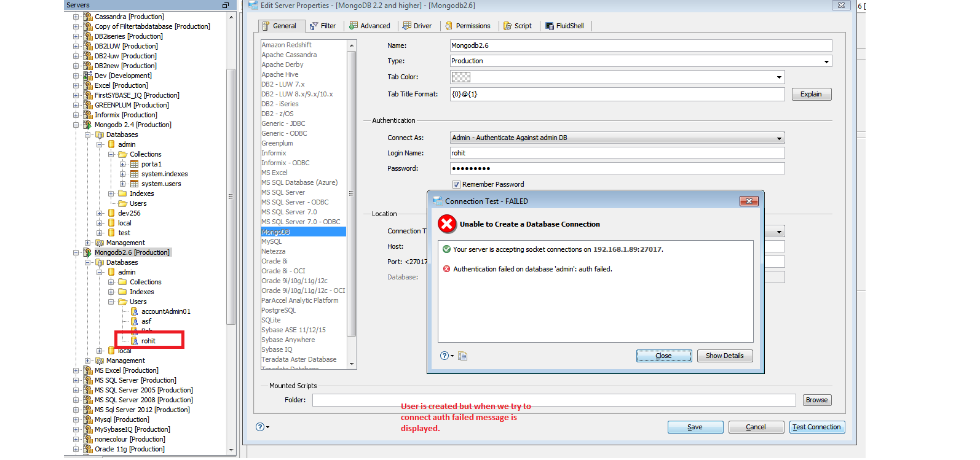The width and height of the screenshot is (980, 460).
Task: Click the help icon in Connection Test dialog
Action: [445, 356]
